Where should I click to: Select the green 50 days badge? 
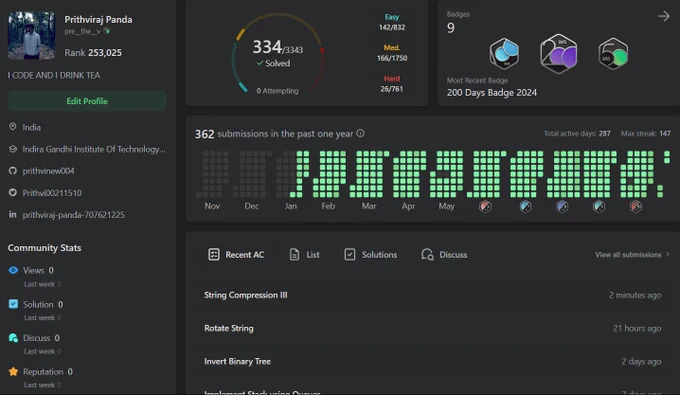[613, 54]
